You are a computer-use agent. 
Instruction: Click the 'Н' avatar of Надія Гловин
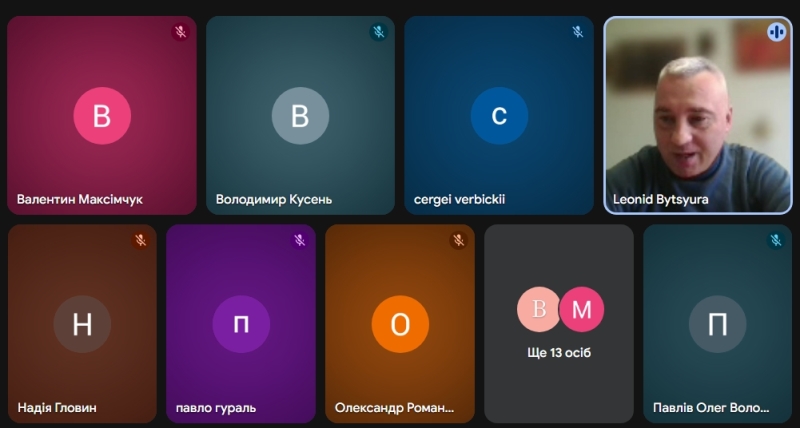coord(82,324)
